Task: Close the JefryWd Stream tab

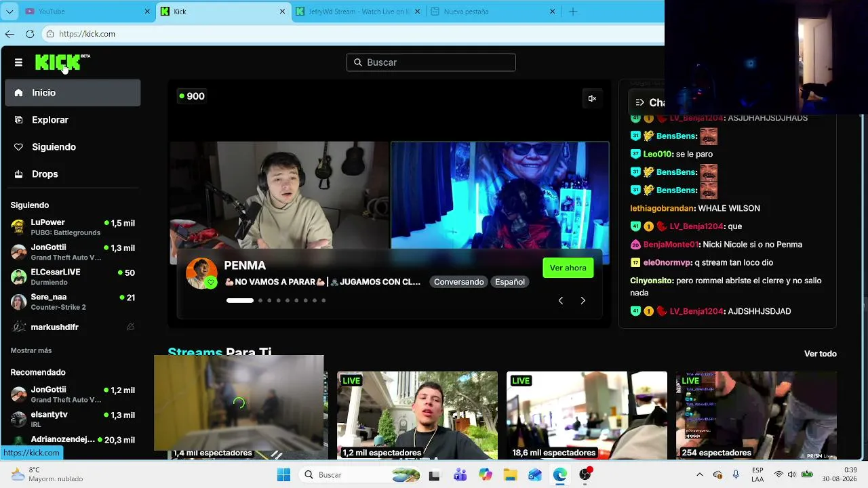Action: coord(417,12)
